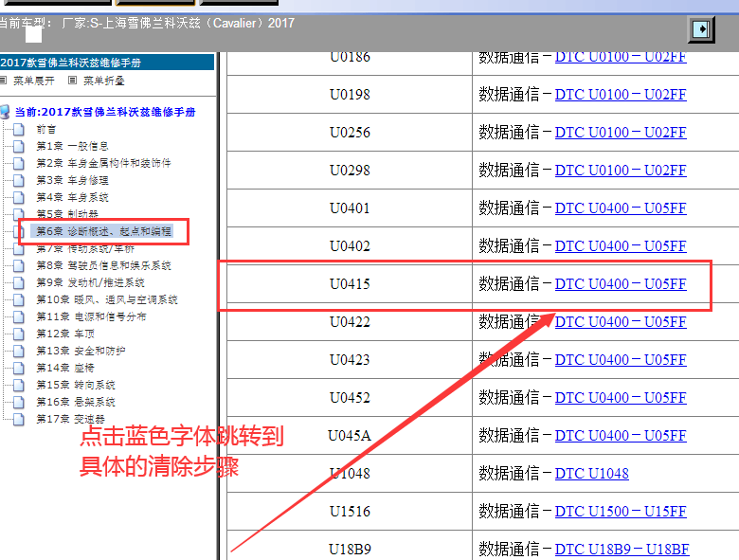Screen dimensions: 739x560
Task: Open 第13章 安全和防护 chapter
Action: pos(81,351)
